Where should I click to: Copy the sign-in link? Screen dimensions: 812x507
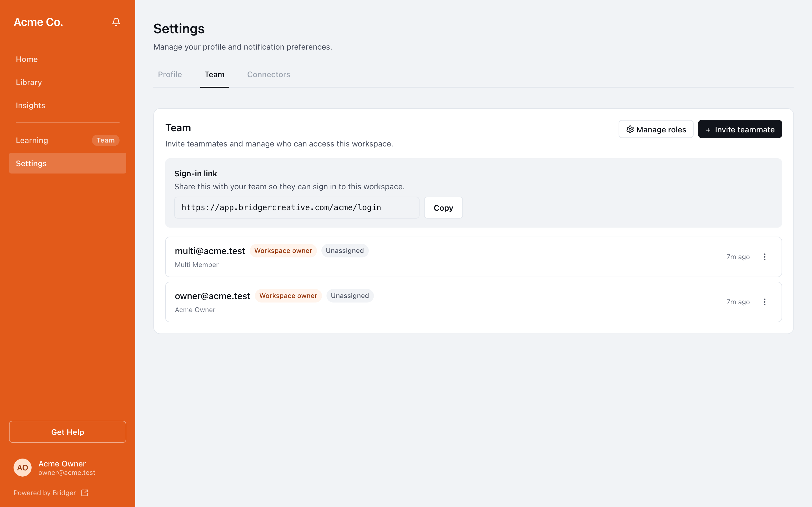pos(443,208)
